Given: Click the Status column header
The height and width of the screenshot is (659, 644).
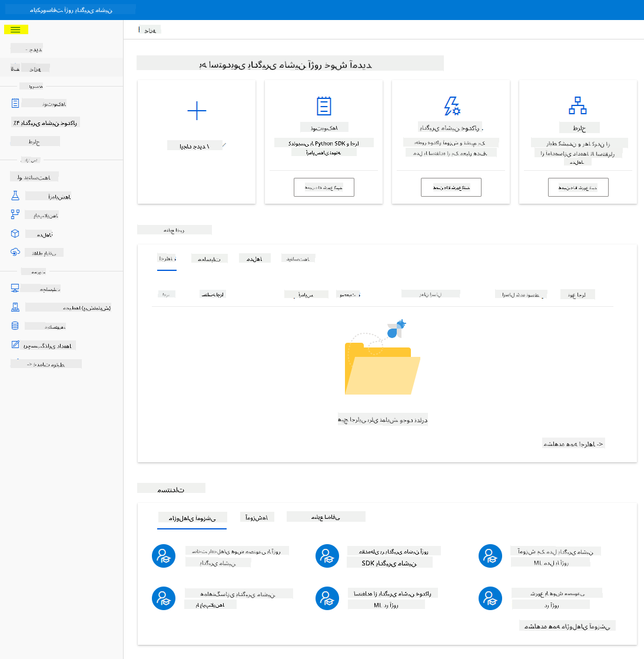Looking at the screenshot, I should click(348, 294).
